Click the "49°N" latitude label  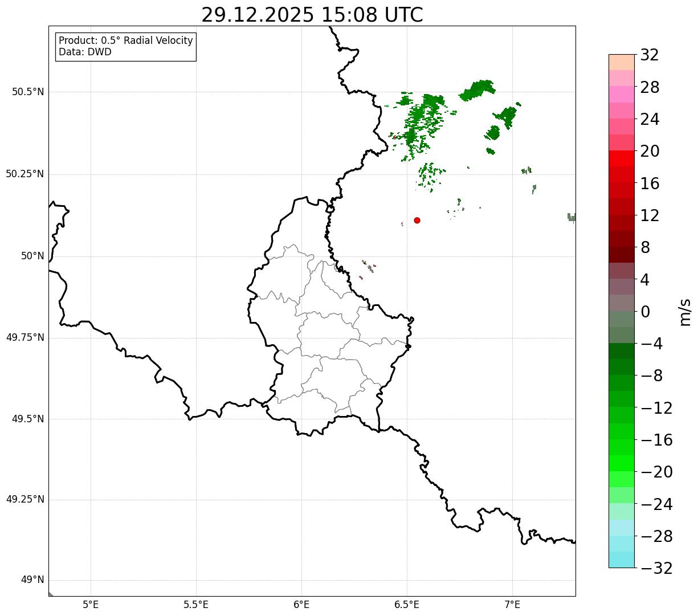pyautogui.click(x=32, y=580)
